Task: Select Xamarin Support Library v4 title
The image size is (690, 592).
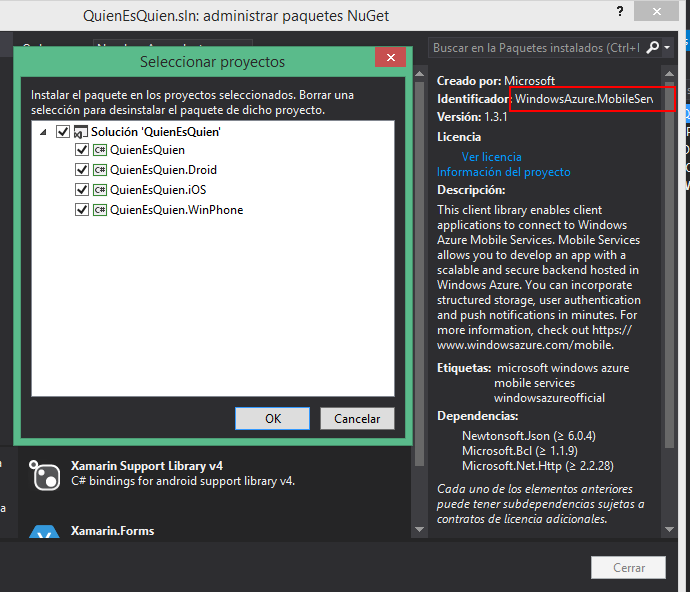Action: pos(147,466)
